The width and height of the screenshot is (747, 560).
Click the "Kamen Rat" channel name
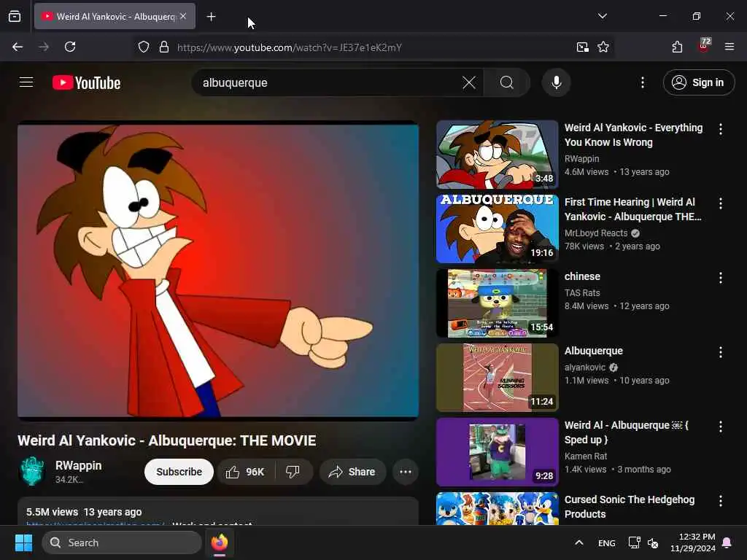(x=586, y=456)
